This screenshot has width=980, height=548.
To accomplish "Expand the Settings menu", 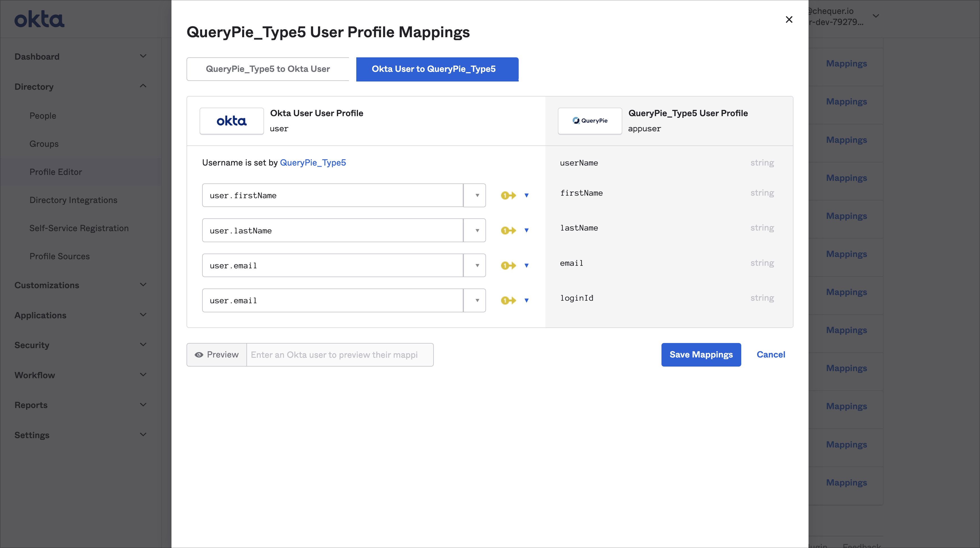I will tap(81, 435).
